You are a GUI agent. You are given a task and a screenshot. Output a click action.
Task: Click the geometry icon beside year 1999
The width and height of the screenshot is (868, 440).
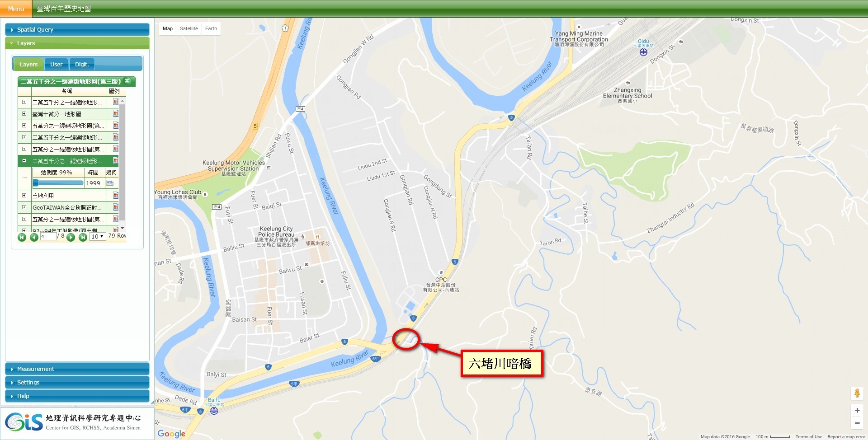110,183
